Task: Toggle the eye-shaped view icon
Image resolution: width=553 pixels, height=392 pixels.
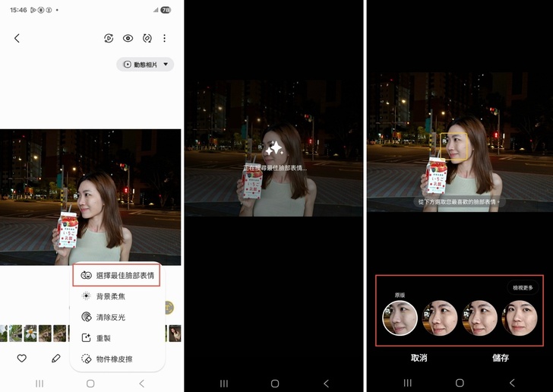Action: 128,38
